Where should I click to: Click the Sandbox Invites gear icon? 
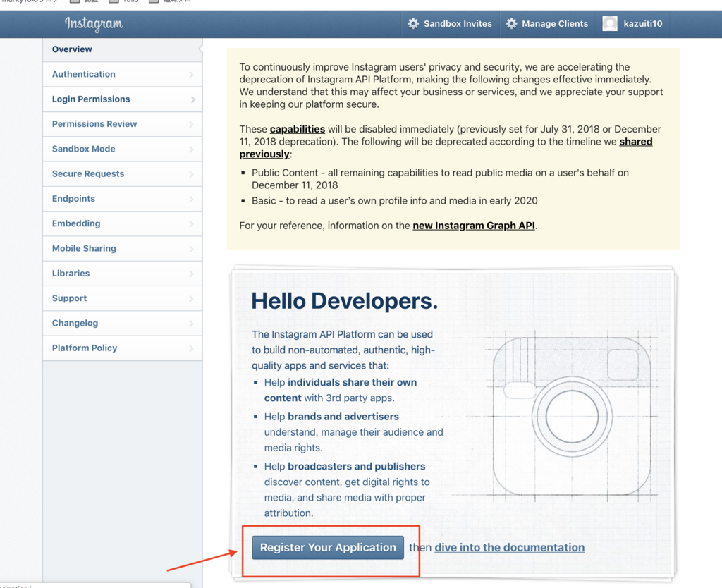coord(413,23)
